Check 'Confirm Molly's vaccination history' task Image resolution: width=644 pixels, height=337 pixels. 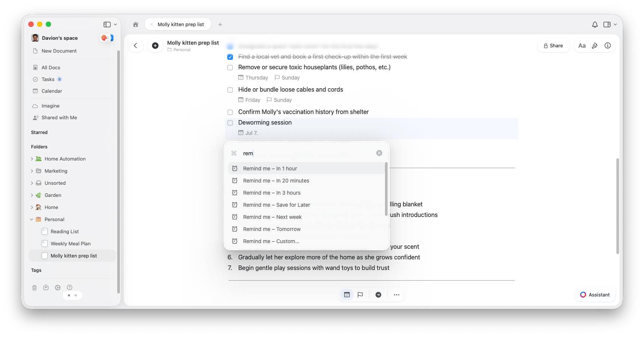(x=230, y=112)
